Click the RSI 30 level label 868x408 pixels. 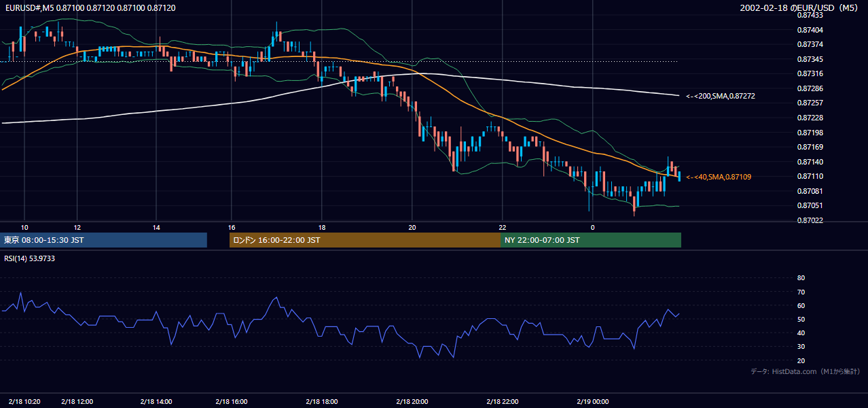point(801,347)
